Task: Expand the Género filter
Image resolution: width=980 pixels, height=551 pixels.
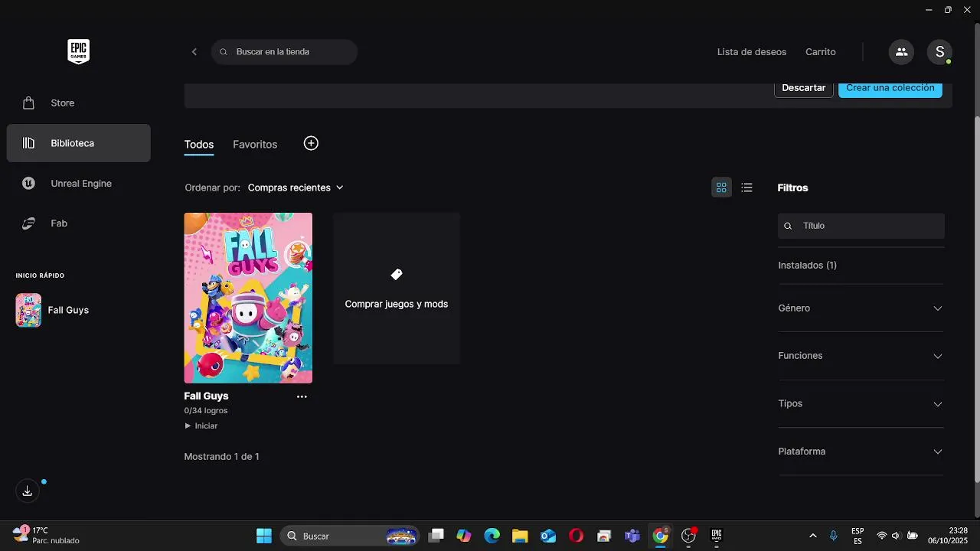Action: [x=861, y=308]
